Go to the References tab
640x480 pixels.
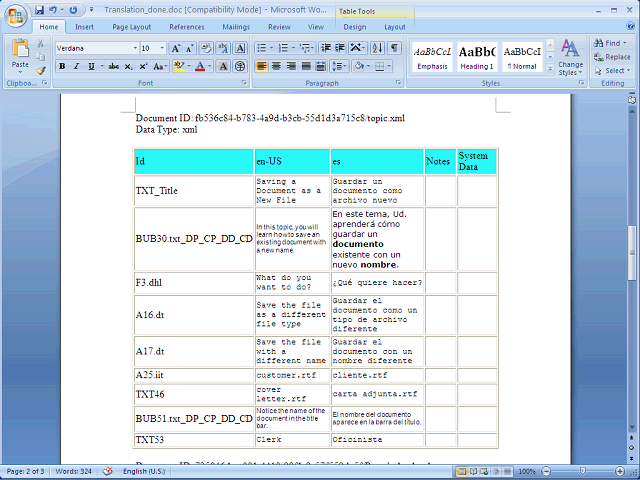click(x=187, y=27)
